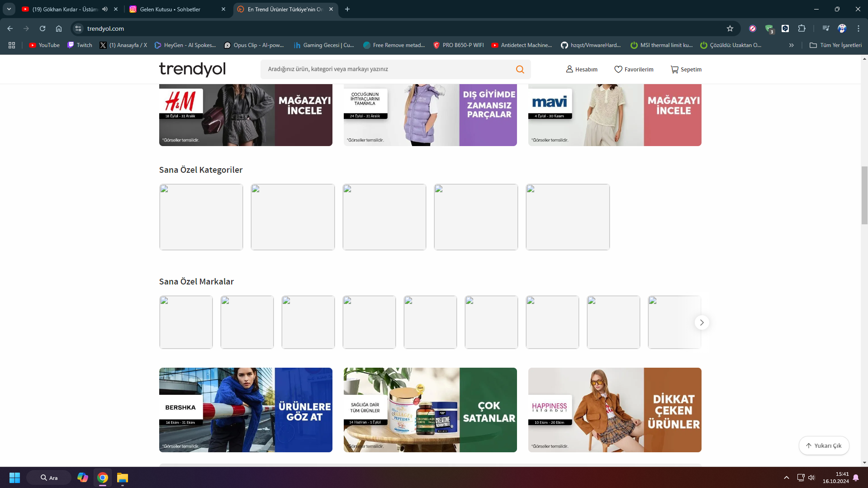The width and height of the screenshot is (868, 488).
Task: Open Sepetim shopping cart
Action: [686, 69]
